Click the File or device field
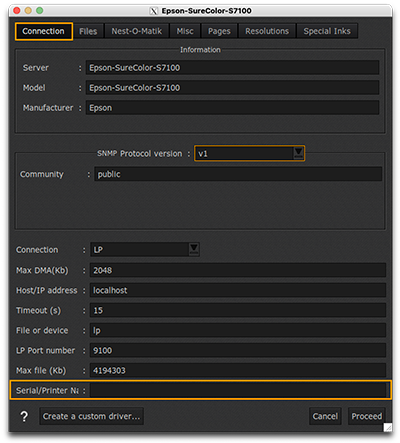 coord(238,330)
